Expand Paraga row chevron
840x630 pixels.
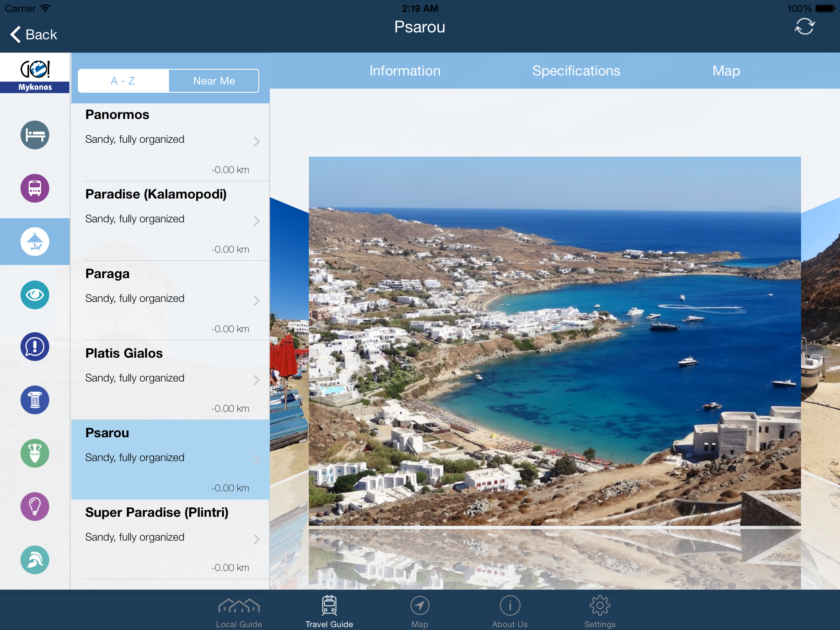[256, 301]
